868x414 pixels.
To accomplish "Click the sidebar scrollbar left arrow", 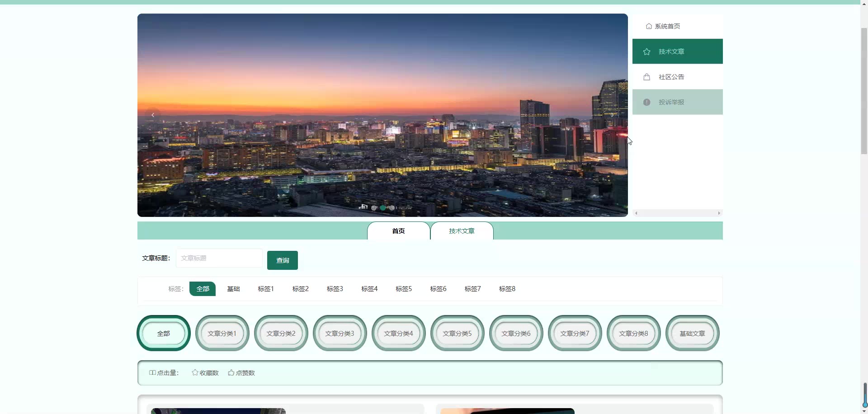I will (636, 213).
